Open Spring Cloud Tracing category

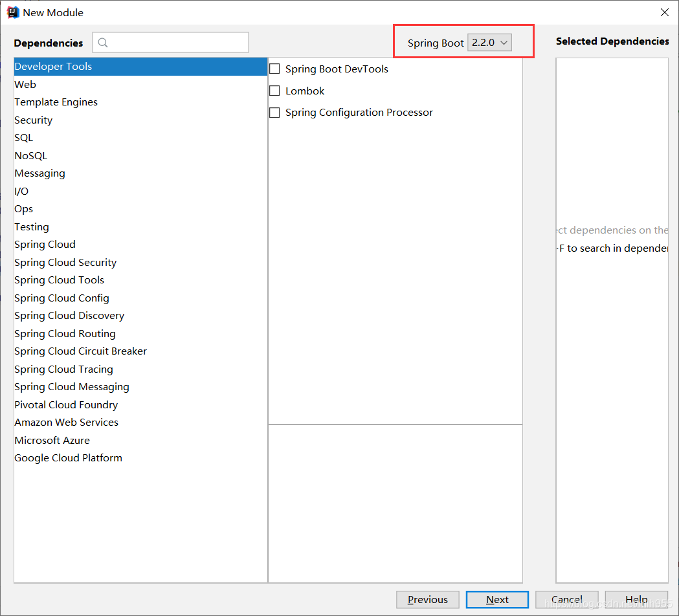[x=140, y=369]
